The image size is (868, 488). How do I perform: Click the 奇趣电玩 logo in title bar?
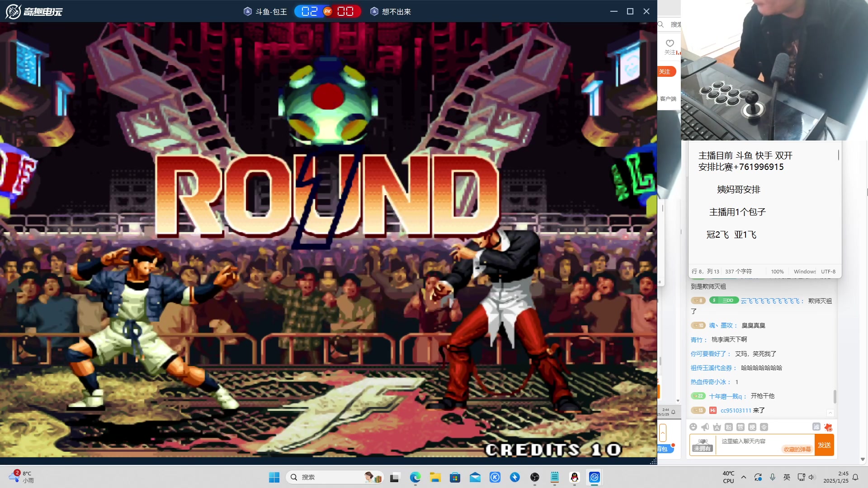click(x=34, y=11)
